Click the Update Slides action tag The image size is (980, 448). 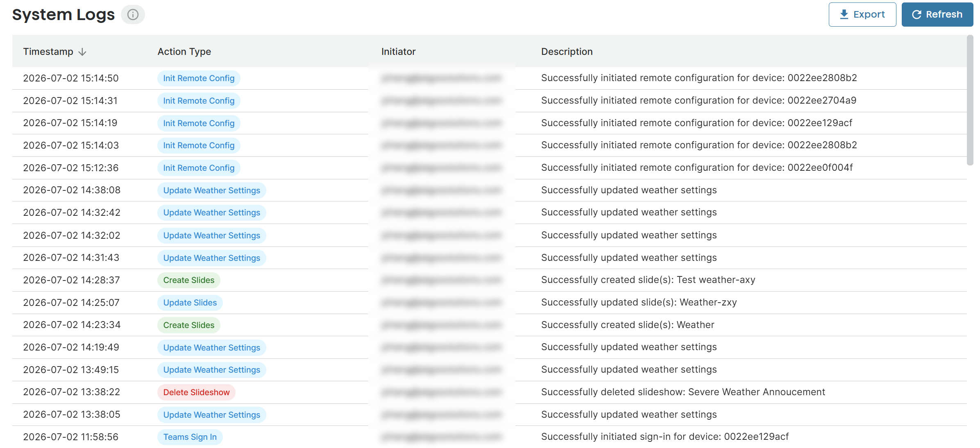pyautogui.click(x=190, y=303)
